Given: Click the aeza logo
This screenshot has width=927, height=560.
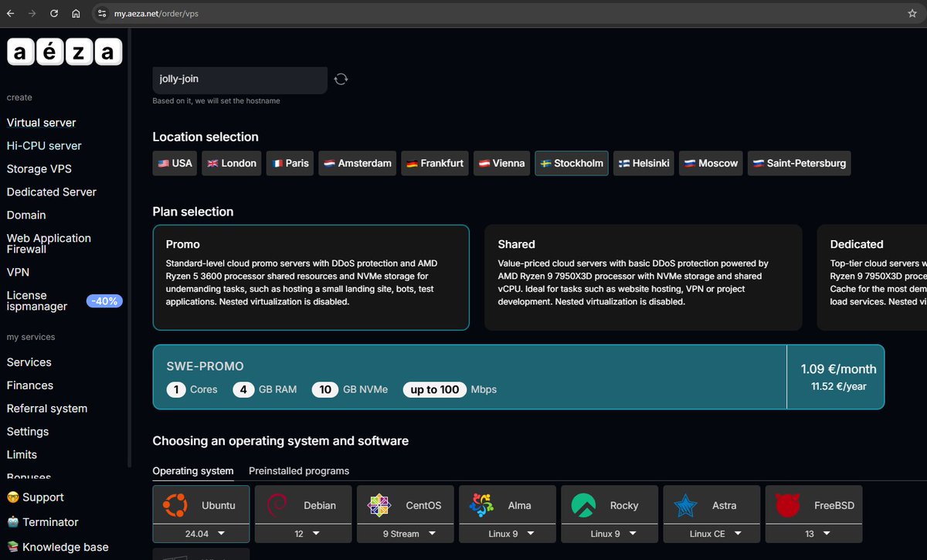Looking at the screenshot, I should coord(65,52).
